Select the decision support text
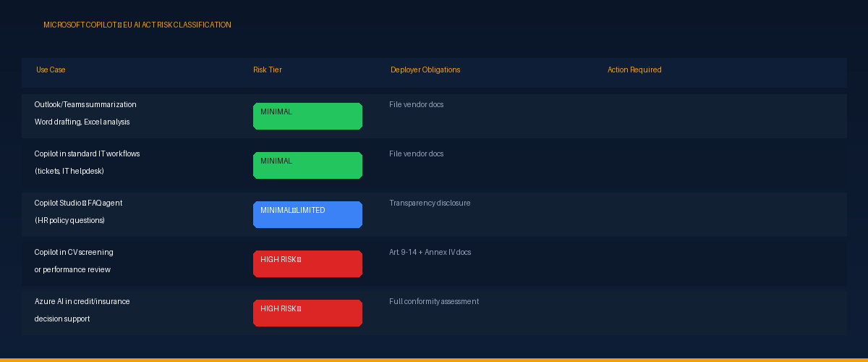 click(x=62, y=319)
